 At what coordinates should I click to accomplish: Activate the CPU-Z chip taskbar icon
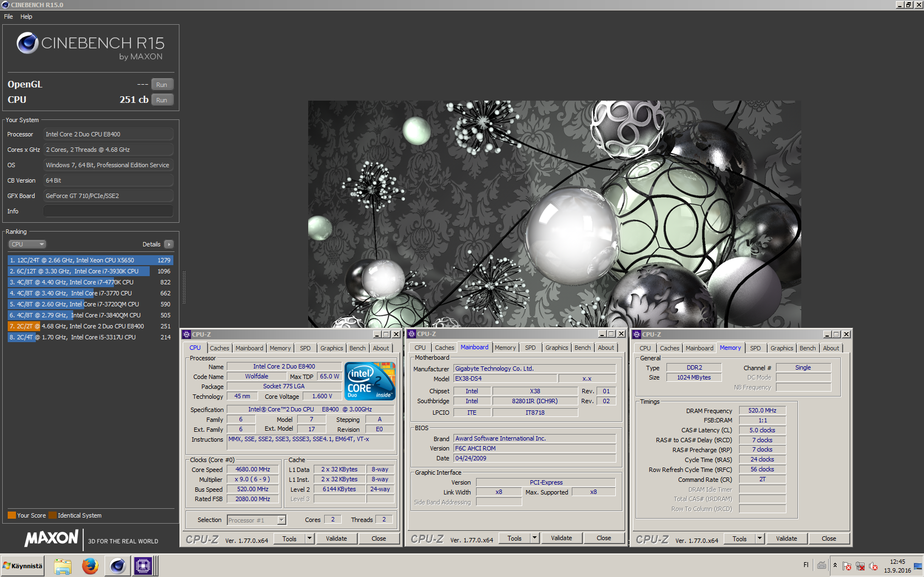pos(143,566)
